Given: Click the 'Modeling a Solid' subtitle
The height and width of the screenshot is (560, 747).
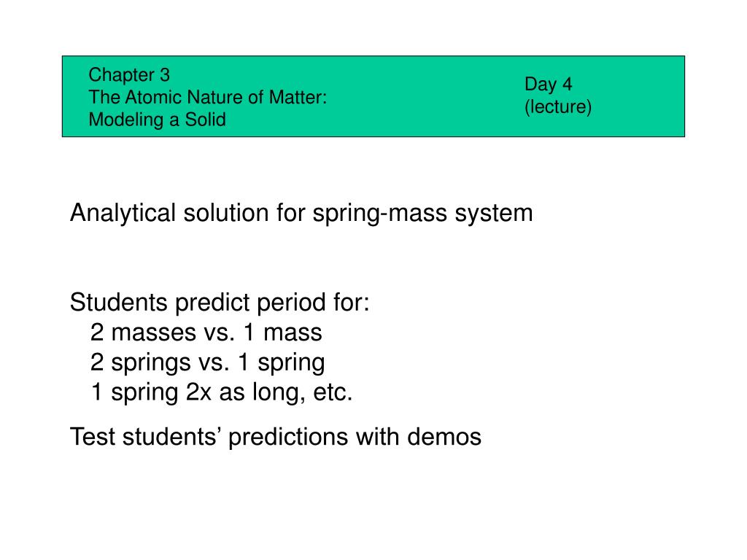Looking at the screenshot, I should click(158, 120).
